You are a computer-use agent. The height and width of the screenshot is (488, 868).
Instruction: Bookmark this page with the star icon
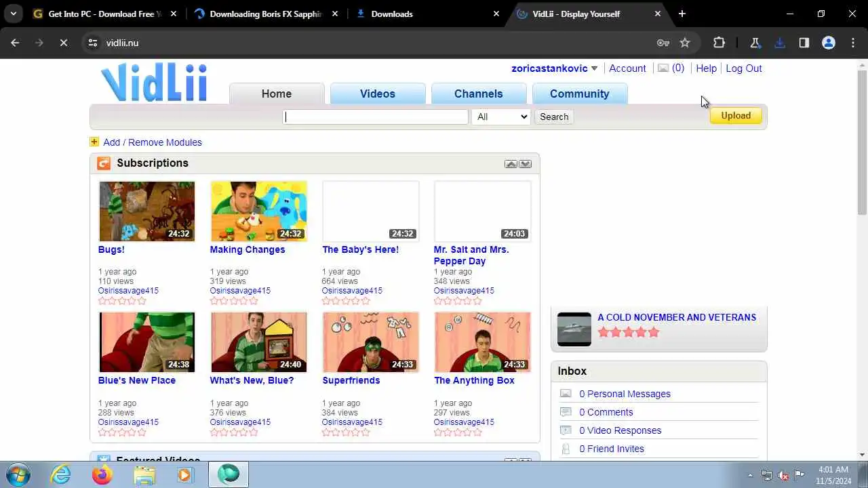pos(685,43)
